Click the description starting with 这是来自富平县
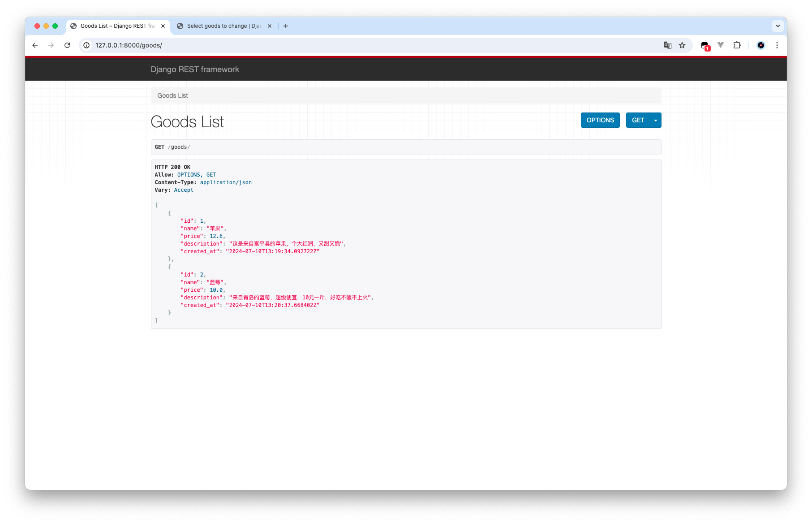The image size is (812, 523). tap(286, 244)
